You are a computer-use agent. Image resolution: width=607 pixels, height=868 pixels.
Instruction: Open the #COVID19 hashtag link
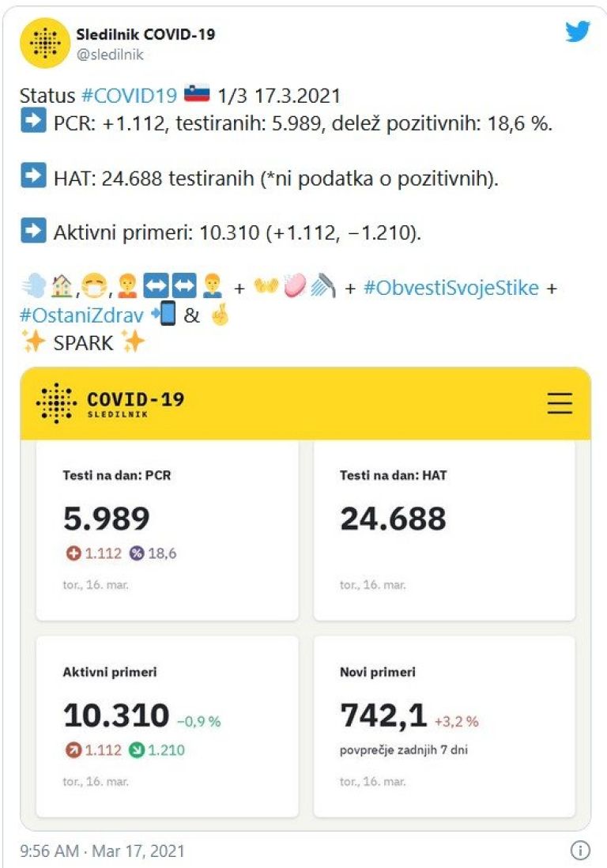pyautogui.click(x=129, y=96)
